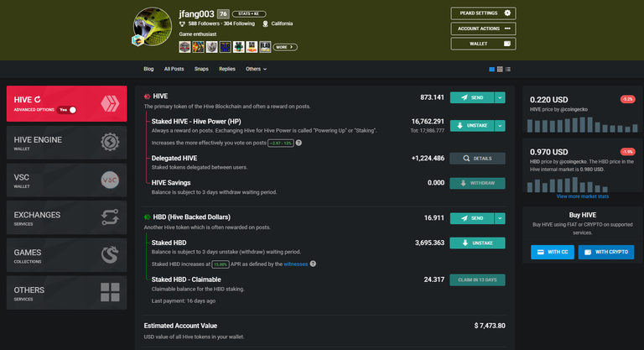Click the reputation 76 badge
Image resolution: width=644 pixels, height=350 pixels.
[x=223, y=13]
